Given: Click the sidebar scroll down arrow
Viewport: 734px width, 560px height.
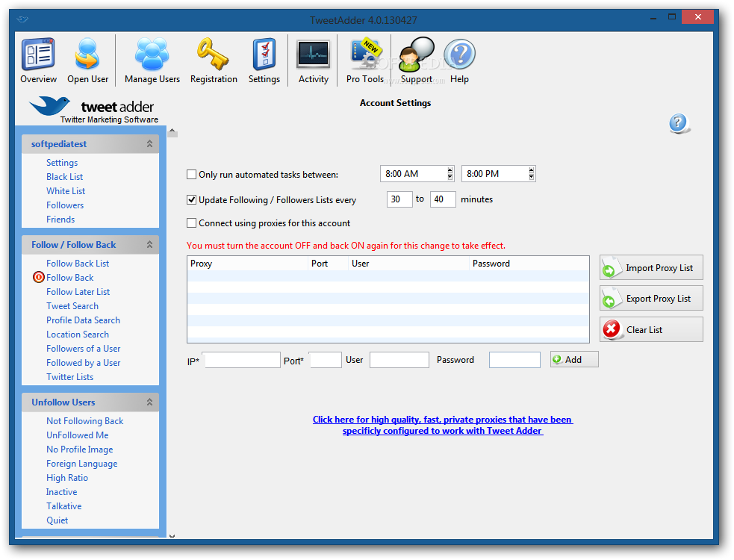Looking at the screenshot, I should click(172, 535).
